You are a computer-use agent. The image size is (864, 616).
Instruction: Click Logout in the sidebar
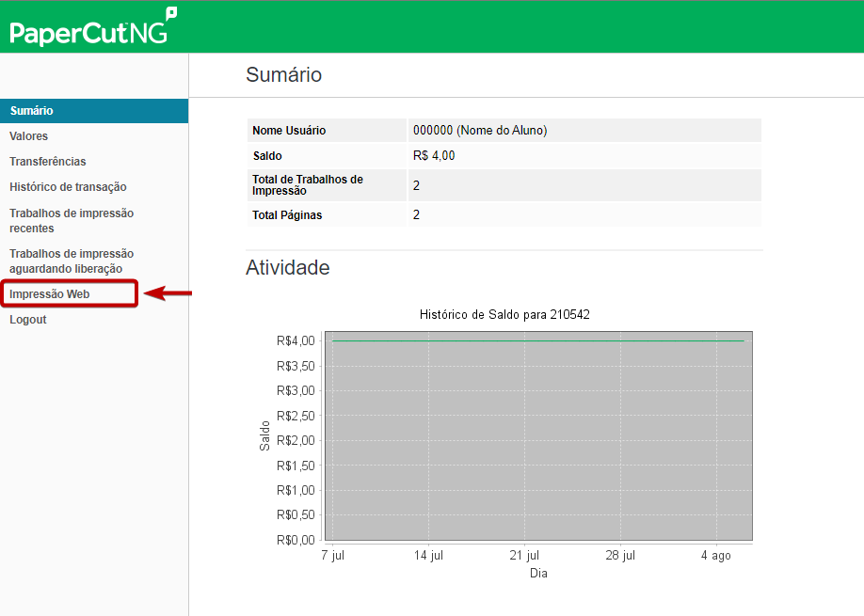(x=28, y=320)
